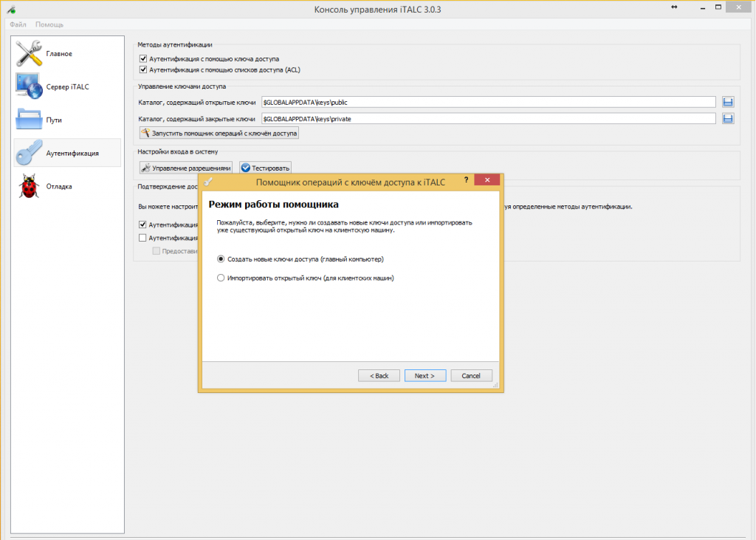The height and width of the screenshot is (540, 756).
Task: Click the help question mark in wizard
Action: [x=466, y=180]
